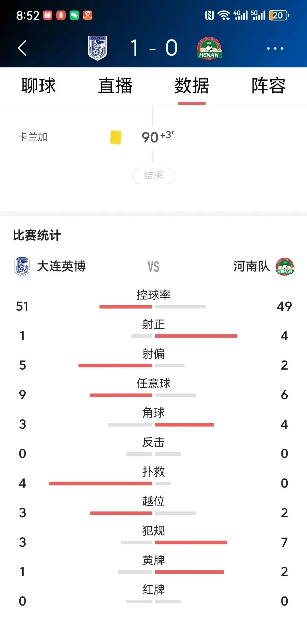Tap the 控球率 red possession bar
This screenshot has width=307, height=644.
click(125, 307)
